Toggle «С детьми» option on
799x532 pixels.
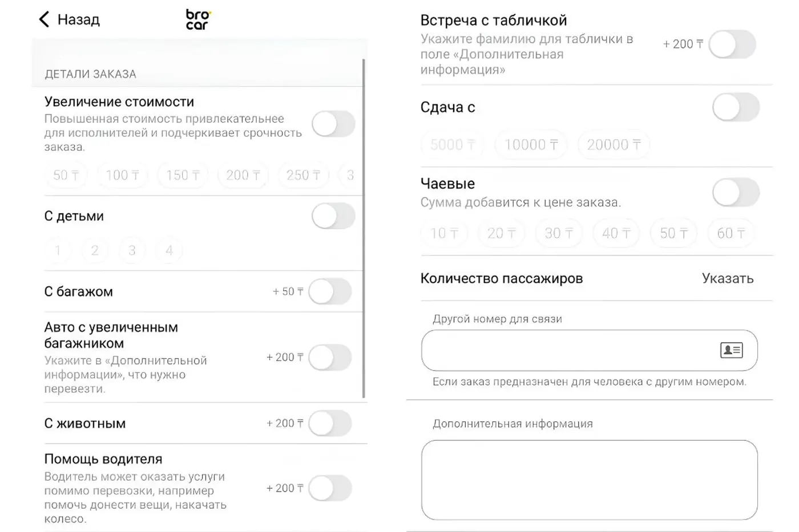click(333, 216)
